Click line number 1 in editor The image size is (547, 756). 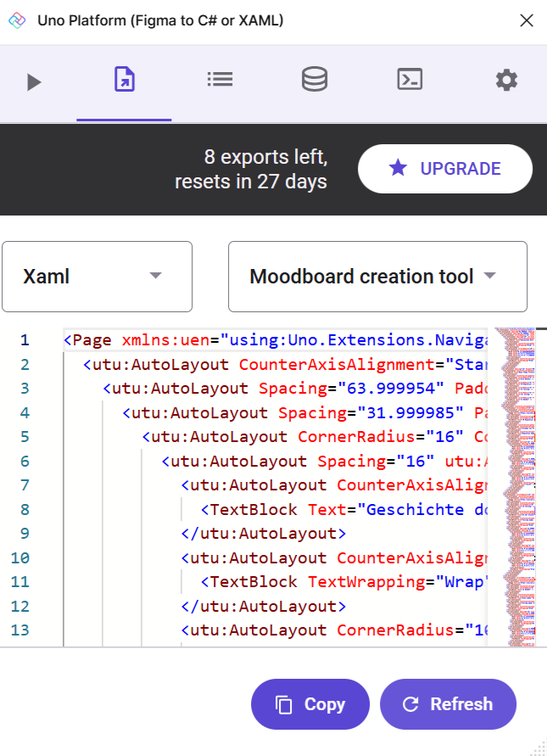(25, 340)
